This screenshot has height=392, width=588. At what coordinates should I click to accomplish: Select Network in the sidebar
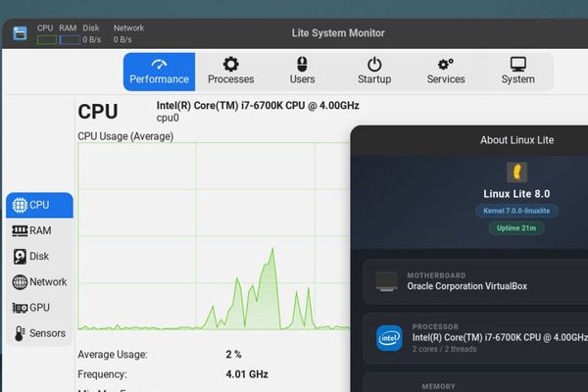pos(40,281)
